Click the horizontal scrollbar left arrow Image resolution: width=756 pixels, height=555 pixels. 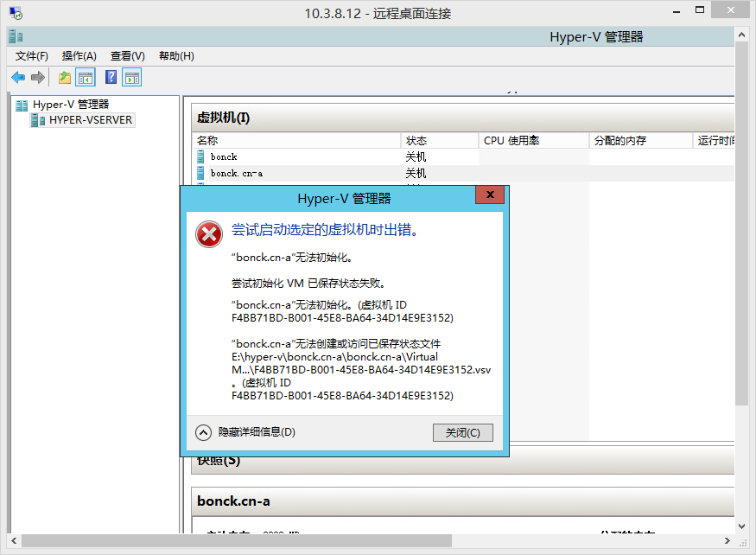pyautogui.click(x=14, y=540)
